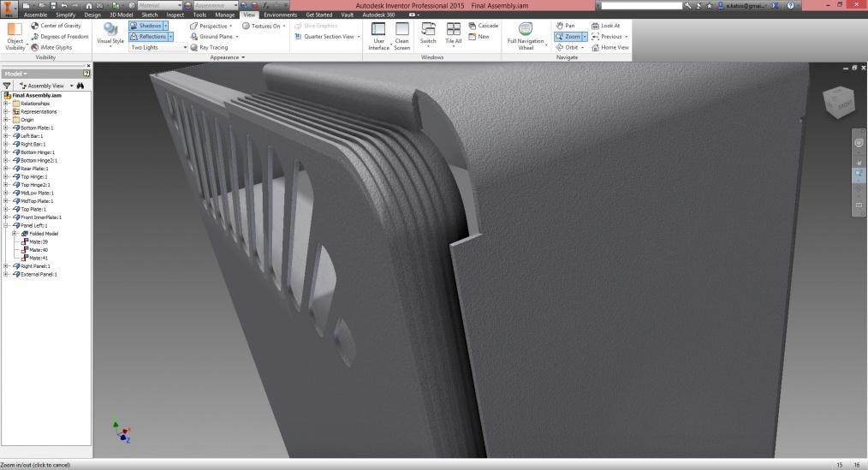The height and width of the screenshot is (470, 868).
Task: Open the Perspective view dropdown
Action: 211,26
